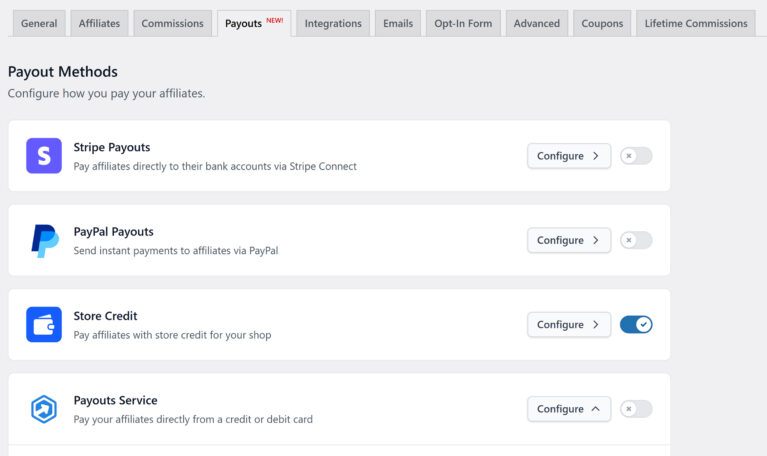This screenshot has height=456, width=767.
Task: Enable the Stripe Payouts toggle
Action: click(x=636, y=156)
